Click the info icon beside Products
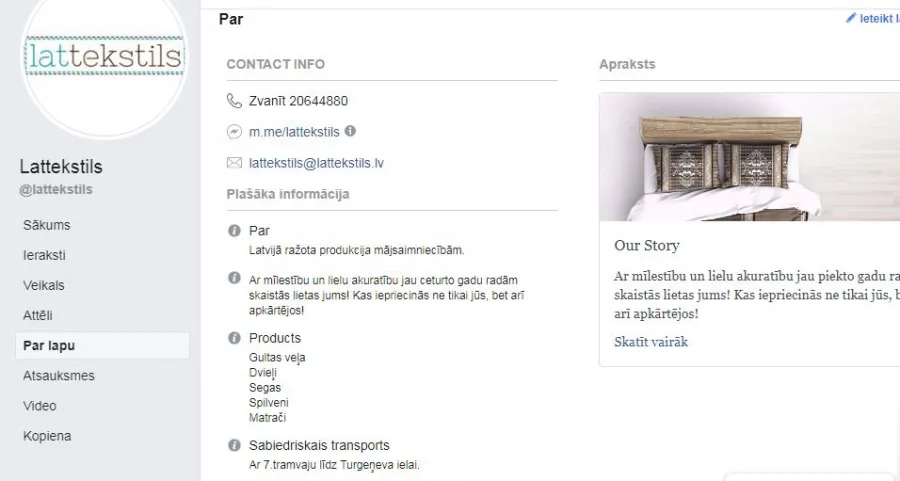The image size is (900, 481). tap(234, 338)
